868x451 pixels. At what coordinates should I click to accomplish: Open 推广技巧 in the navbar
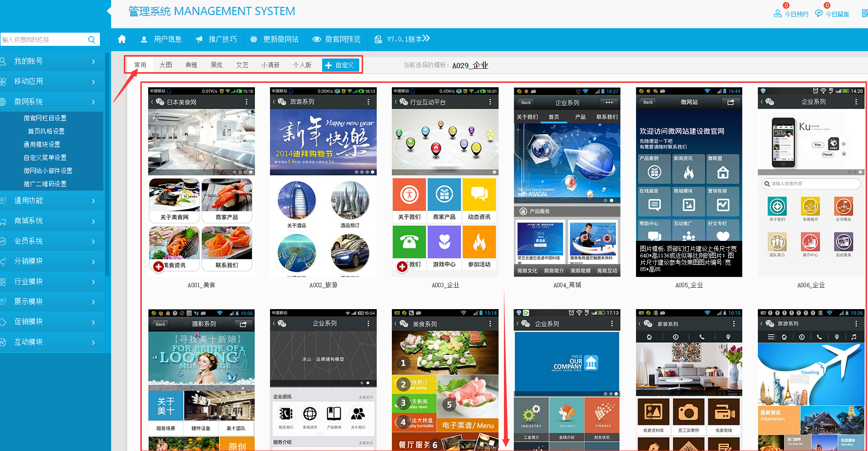[216, 39]
